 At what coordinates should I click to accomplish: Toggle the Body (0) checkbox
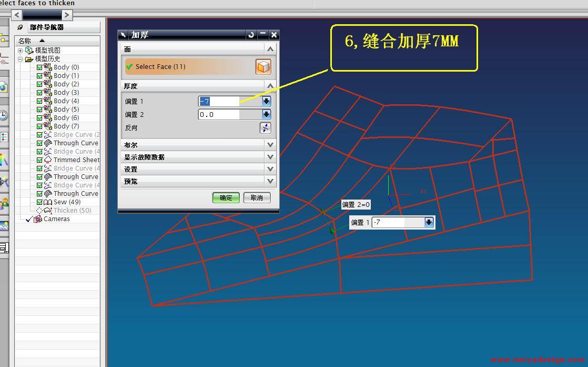(x=39, y=67)
